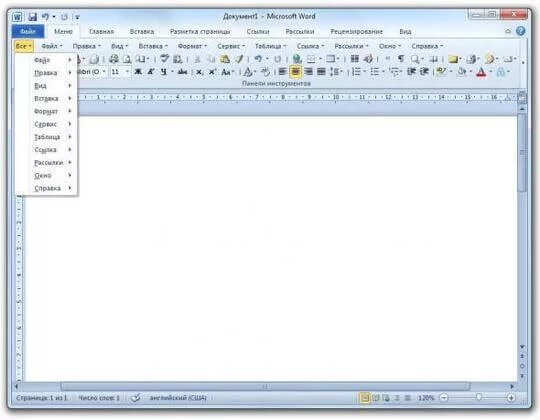Click the red font color icon

481,72
